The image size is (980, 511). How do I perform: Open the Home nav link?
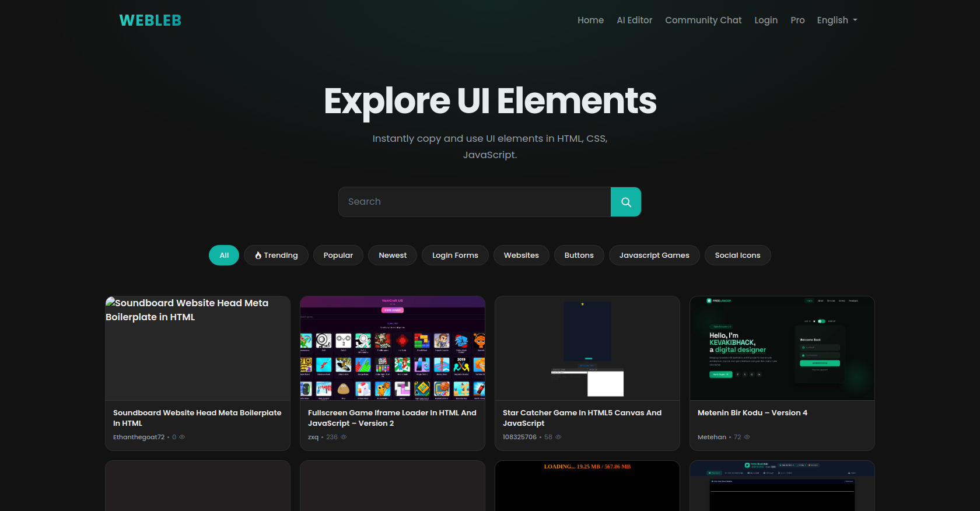click(590, 20)
